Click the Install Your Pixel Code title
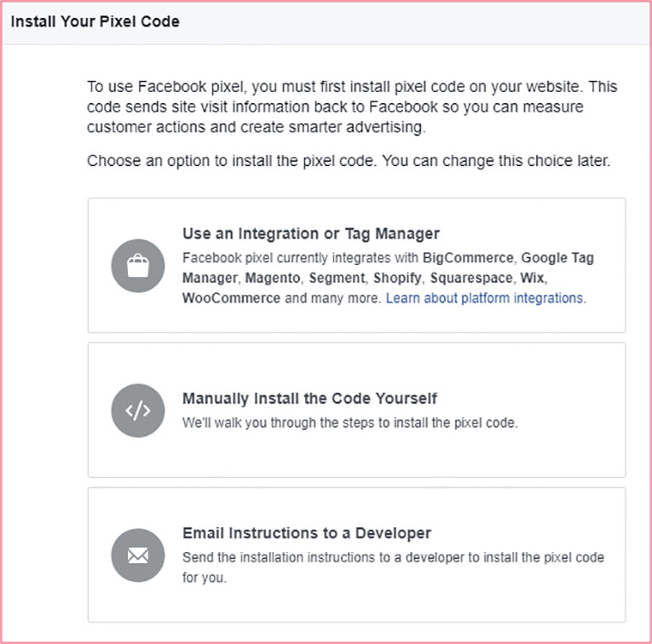The image size is (652, 644). click(95, 21)
